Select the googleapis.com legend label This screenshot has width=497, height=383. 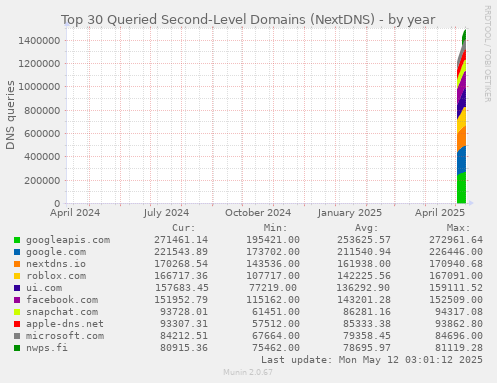68,240
